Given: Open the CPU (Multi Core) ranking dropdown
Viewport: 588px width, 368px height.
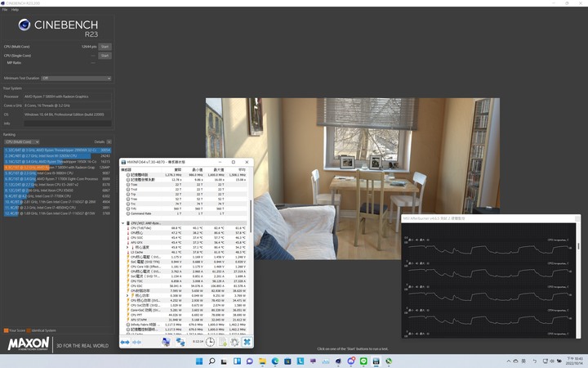Looking at the screenshot, I should [x=22, y=142].
